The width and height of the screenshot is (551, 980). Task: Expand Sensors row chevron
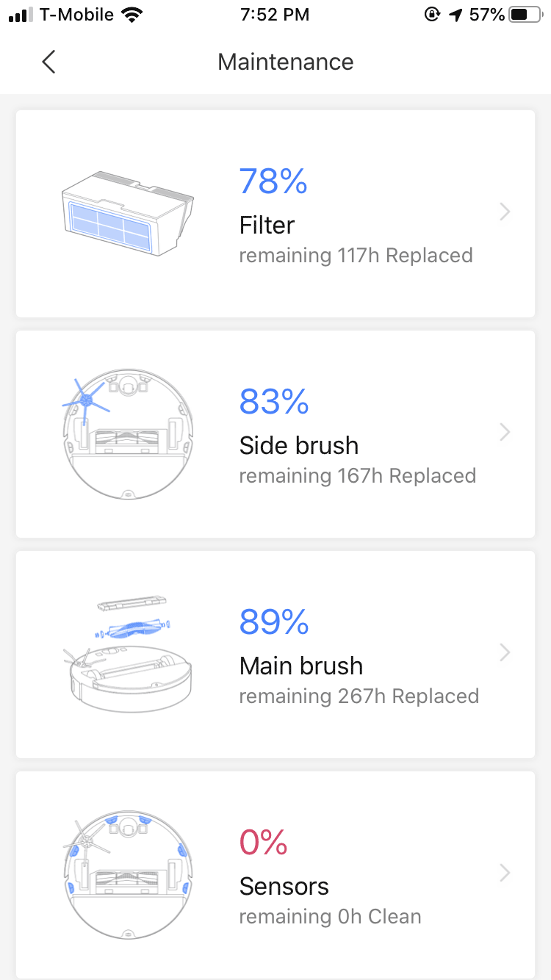505,873
